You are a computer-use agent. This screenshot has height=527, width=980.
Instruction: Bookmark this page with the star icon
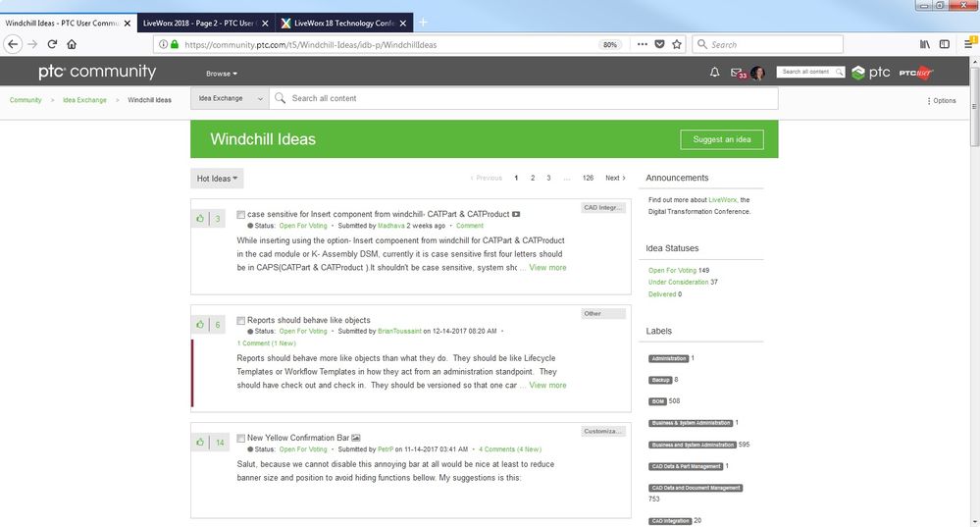click(x=677, y=44)
